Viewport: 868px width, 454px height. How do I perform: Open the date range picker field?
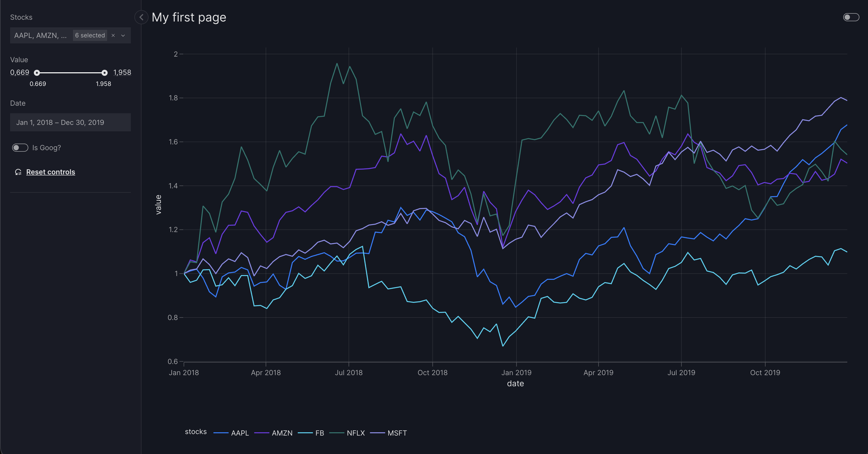click(70, 122)
